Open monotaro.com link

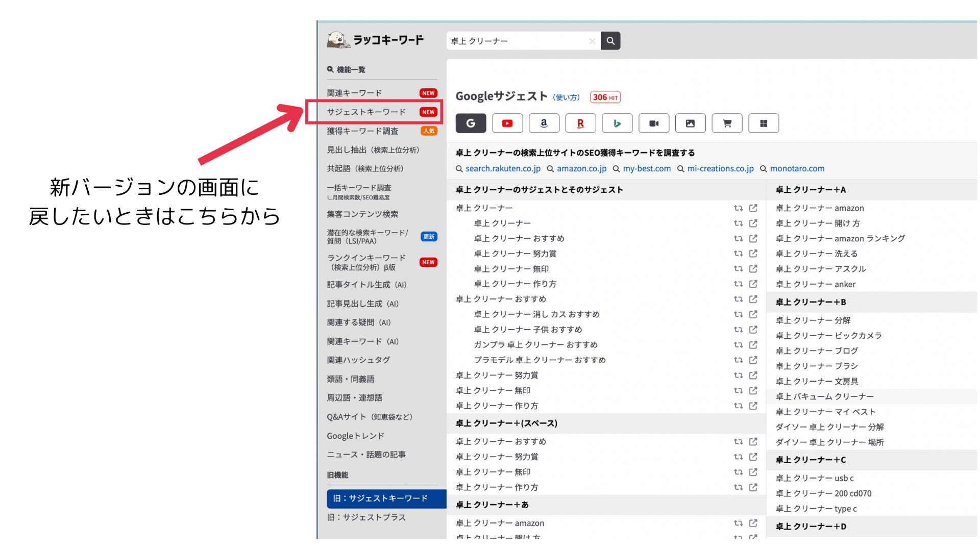tap(797, 169)
